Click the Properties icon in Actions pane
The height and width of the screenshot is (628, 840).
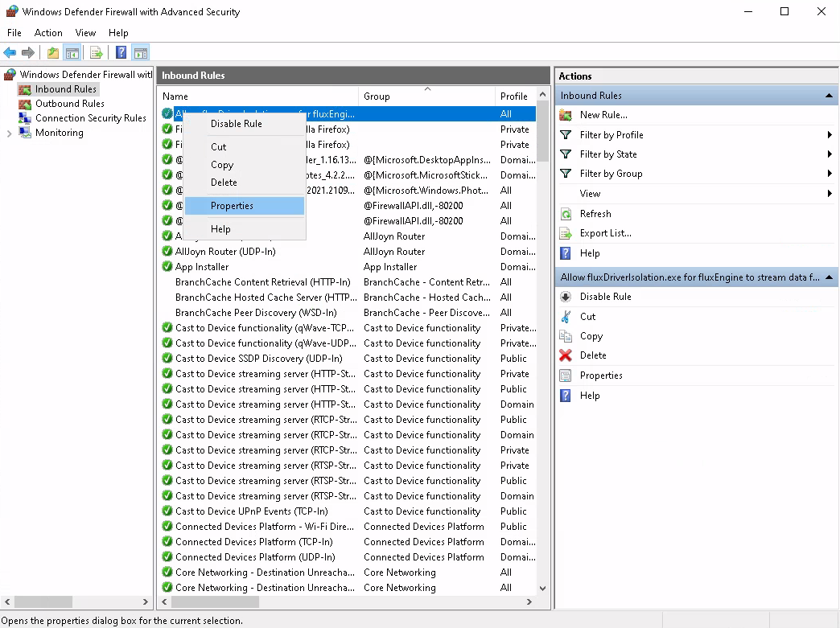pyautogui.click(x=565, y=376)
